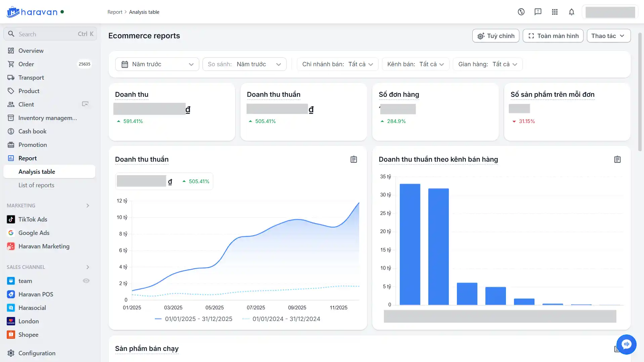The image size is (644, 362).
Task: Click the Haravan logo
Action: click(x=32, y=12)
